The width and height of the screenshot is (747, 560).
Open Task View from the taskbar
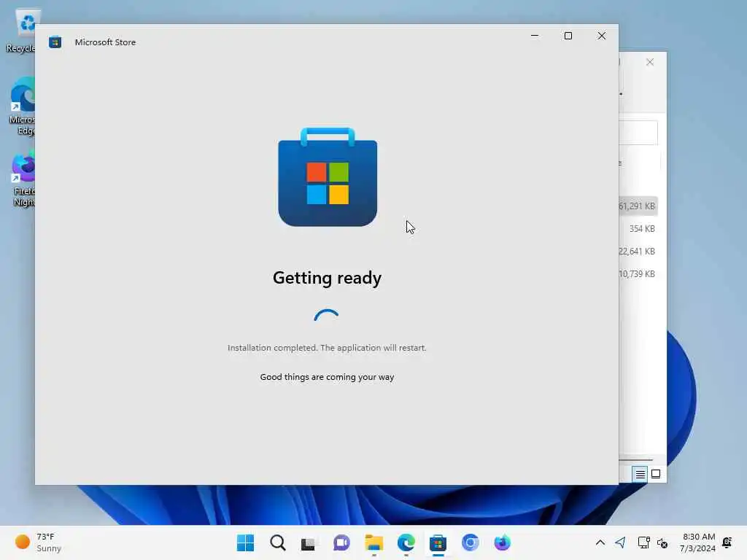click(x=309, y=543)
